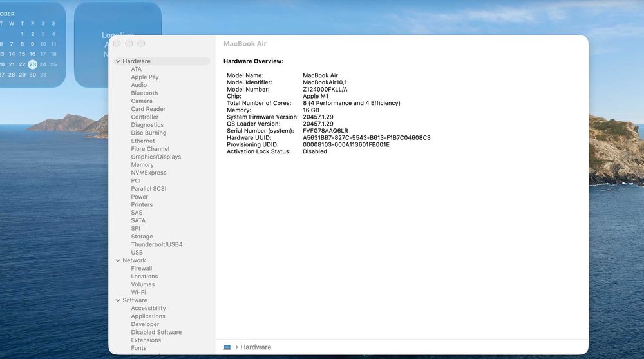
Task: Select Disc Burning item
Action: tap(149, 133)
